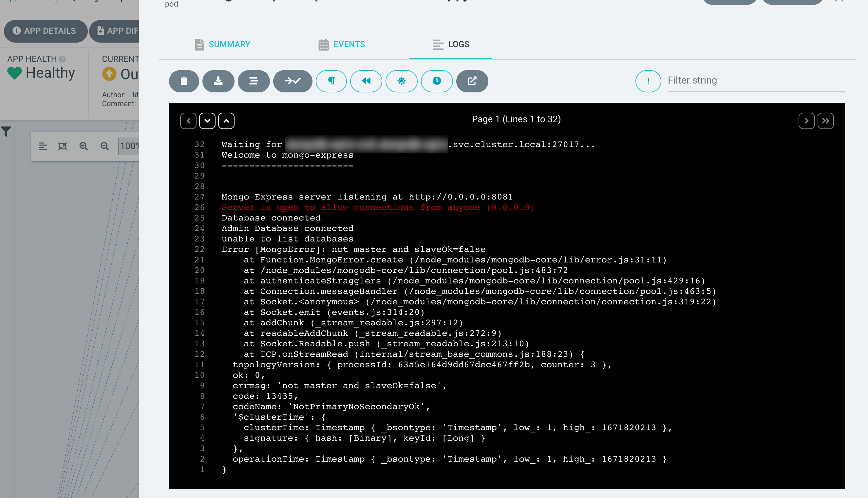868x498 pixels.
Task: Advance to the next log page
Action: click(807, 121)
